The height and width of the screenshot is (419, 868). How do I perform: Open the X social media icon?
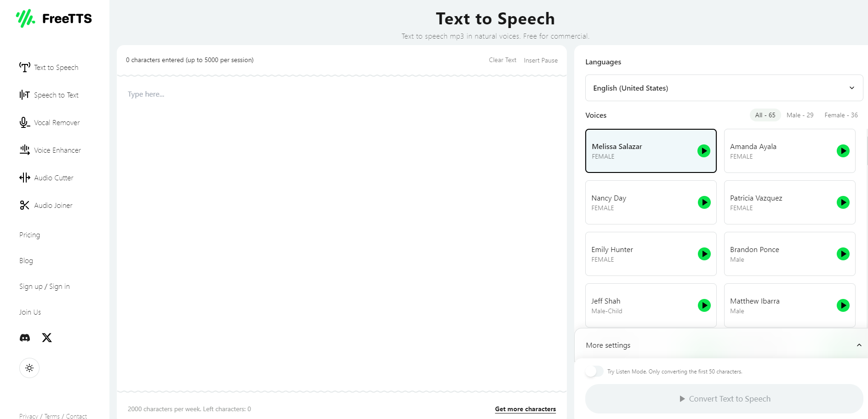(x=47, y=338)
